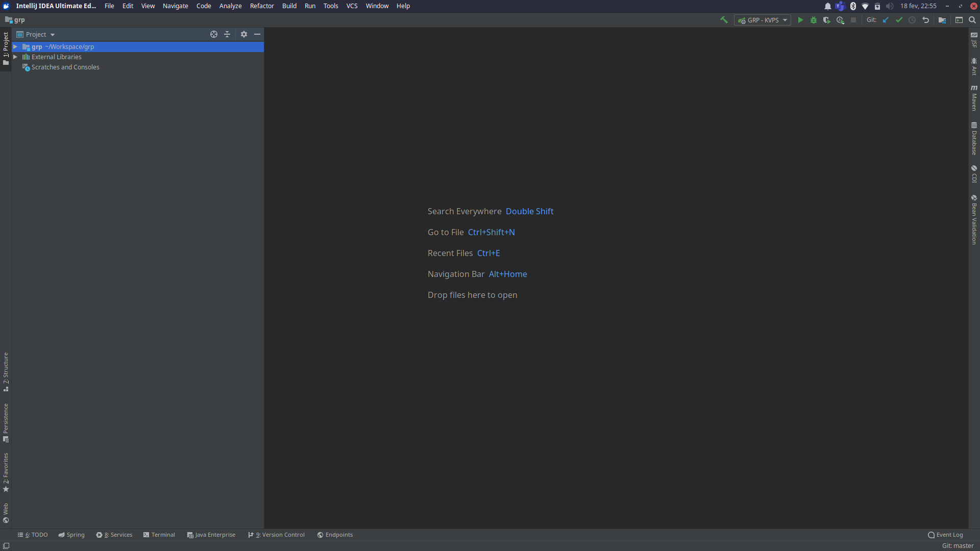
Task: Toggle the Database right side tool window
Action: click(x=974, y=138)
